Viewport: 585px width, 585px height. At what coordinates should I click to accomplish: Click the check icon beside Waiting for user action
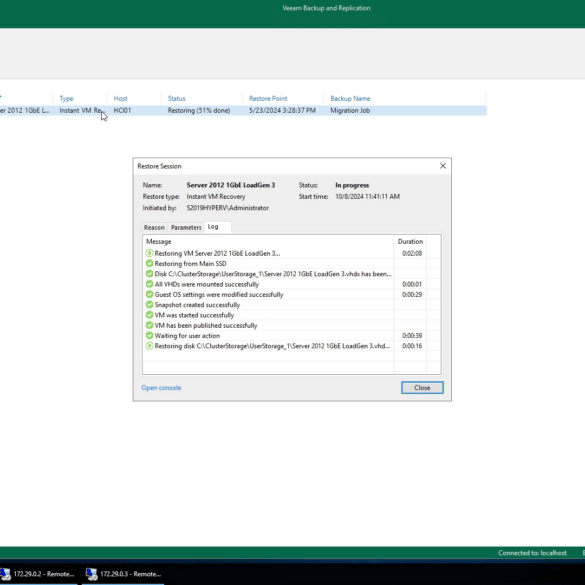point(149,335)
